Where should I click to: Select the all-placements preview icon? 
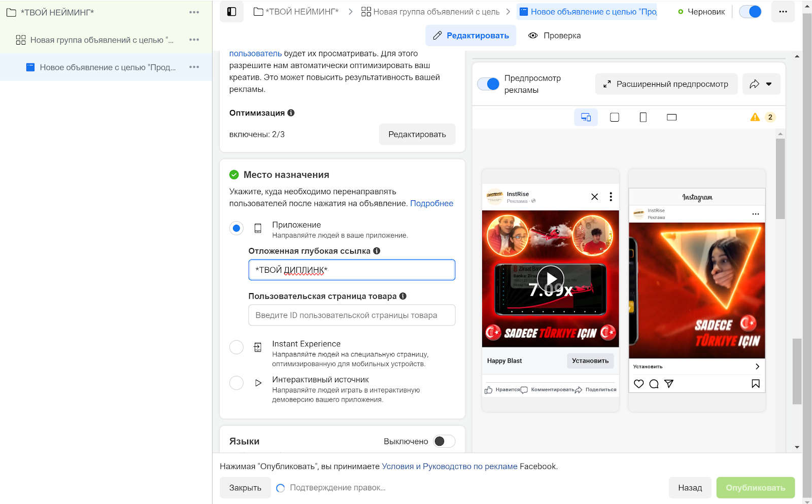point(586,117)
